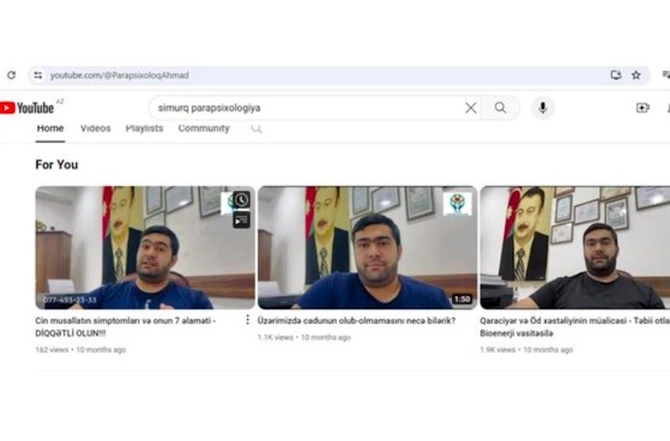Screen dimensions: 670x441
Task: Select the Home channel tab
Action: click(50, 128)
